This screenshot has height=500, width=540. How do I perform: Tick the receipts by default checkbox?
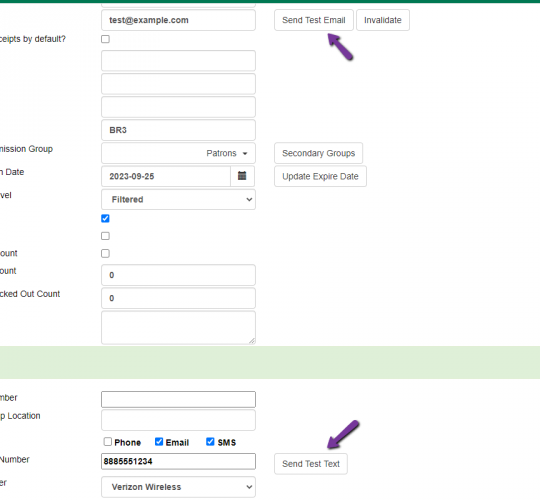(x=105, y=39)
